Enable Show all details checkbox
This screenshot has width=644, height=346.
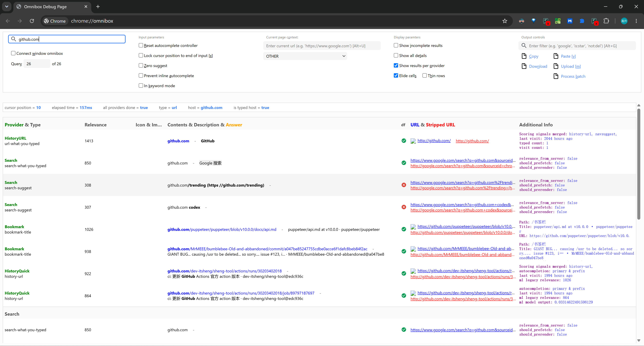coord(396,55)
